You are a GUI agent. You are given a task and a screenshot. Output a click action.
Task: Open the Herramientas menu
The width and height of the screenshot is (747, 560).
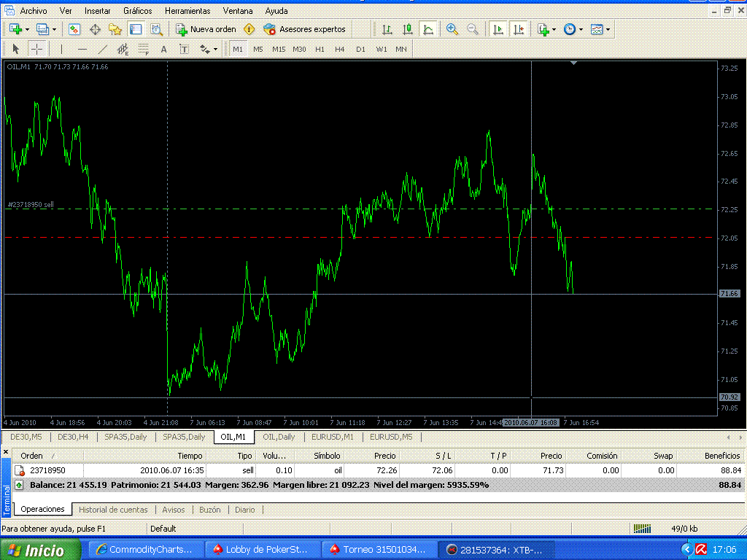[187, 11]
